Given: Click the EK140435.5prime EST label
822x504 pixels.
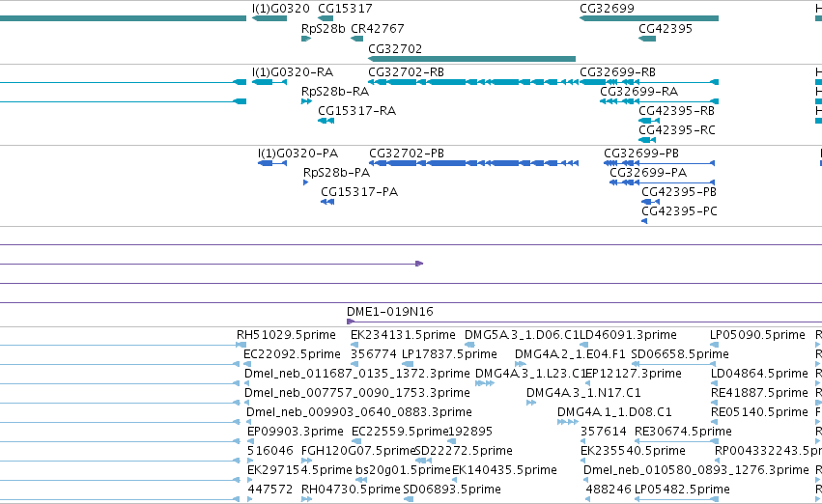Looking at the screenshot, I should point(504,470).
